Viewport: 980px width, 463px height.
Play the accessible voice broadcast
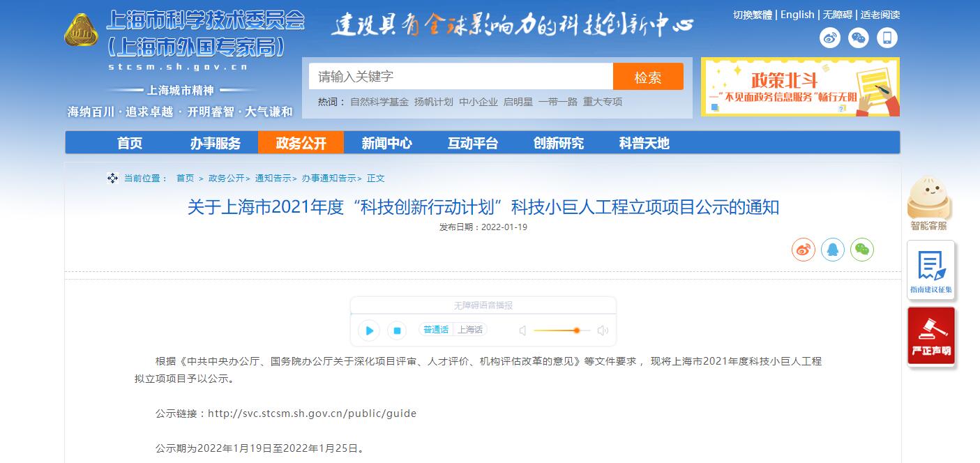pyautogui.click(x=369, y=331)
